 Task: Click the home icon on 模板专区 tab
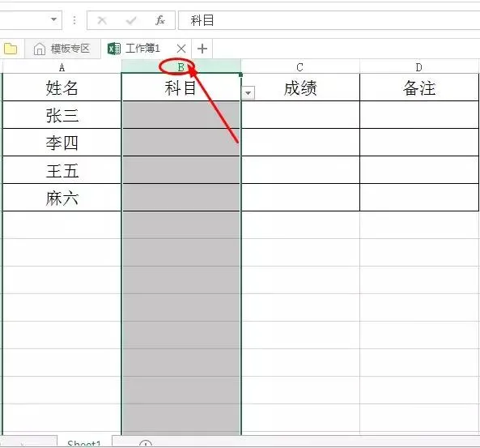tap(40, 49)
